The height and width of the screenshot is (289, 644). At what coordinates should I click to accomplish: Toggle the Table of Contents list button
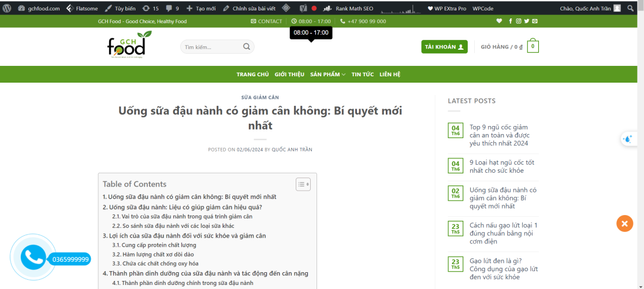click(x=303, y=184)
